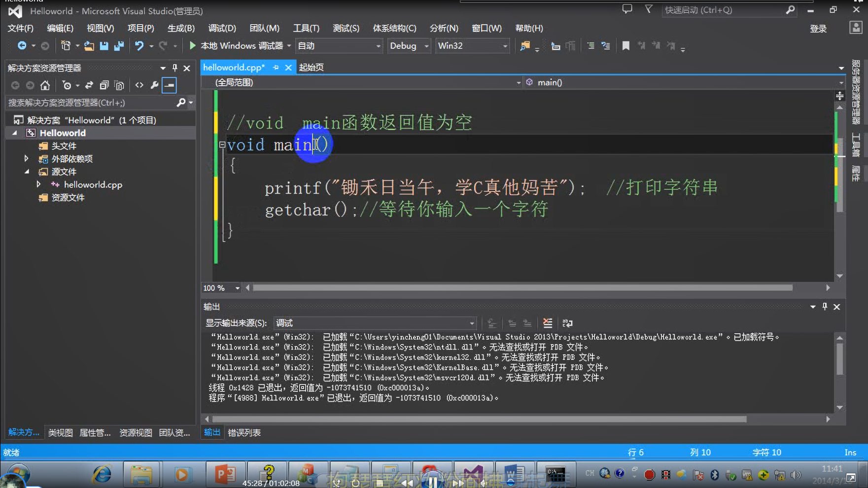Close the helloworld.cpp tab
The width and height of the screenshot is (868, 488).
[288, 68]
